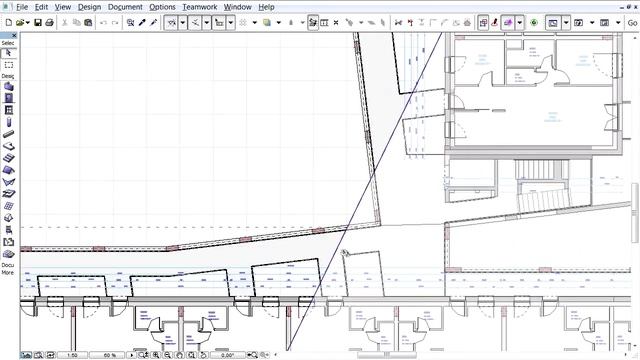Click the Open folder icon in toolbar
Screen dimensions: 640x360
click(x=20, y=23)
